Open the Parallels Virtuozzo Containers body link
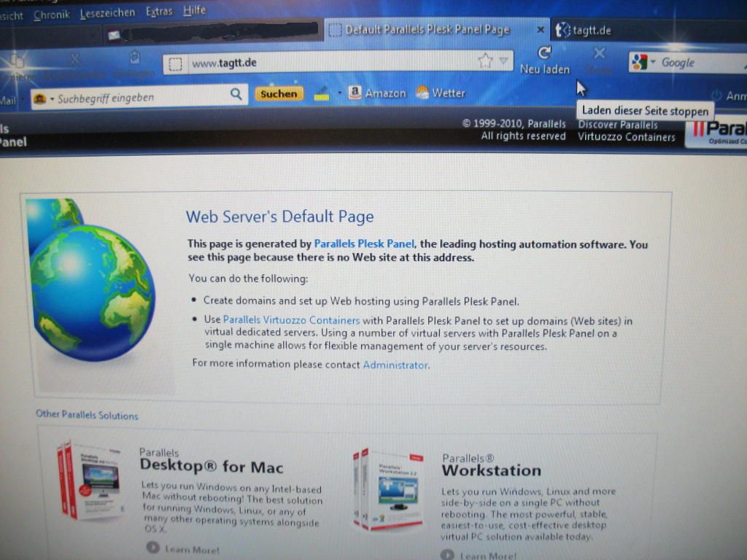 point(291,320)
